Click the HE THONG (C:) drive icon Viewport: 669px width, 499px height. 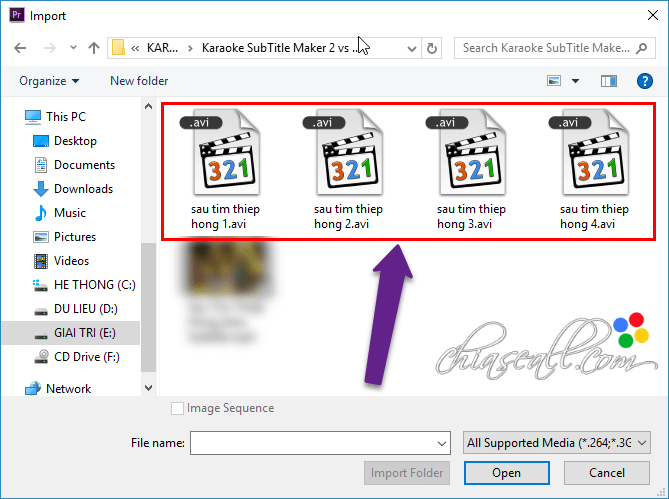(41, 285)
